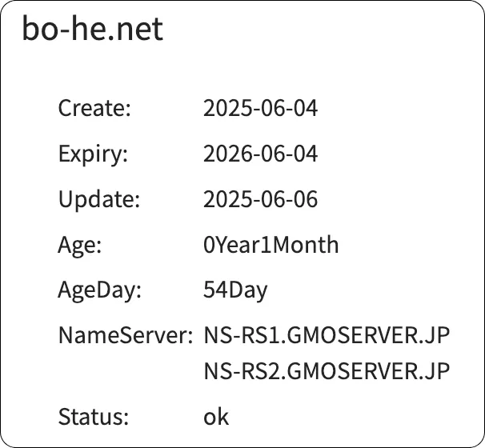Click the number 54 in the AgeDay value
Screen dimensions: 485x448
point(215,290)
